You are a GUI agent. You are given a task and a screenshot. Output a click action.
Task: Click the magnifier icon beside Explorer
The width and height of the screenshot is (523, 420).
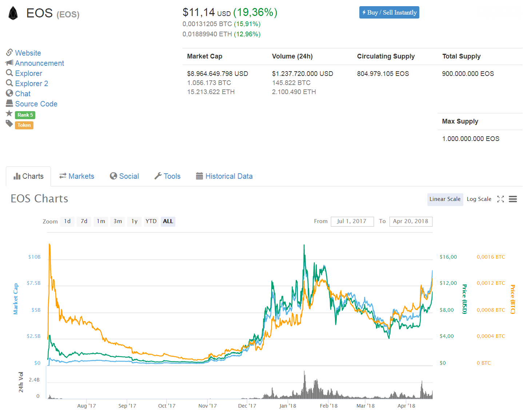(x=9, y=73)
